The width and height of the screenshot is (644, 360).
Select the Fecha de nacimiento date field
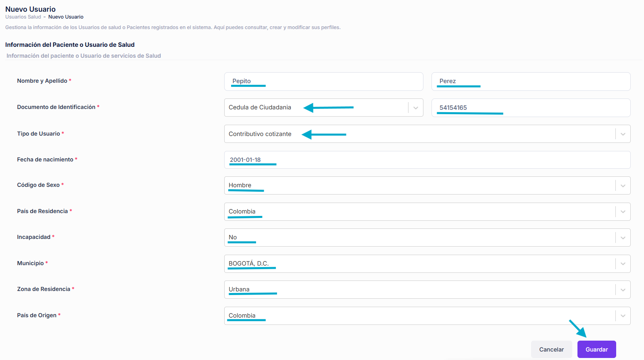[x=427, y=160]
